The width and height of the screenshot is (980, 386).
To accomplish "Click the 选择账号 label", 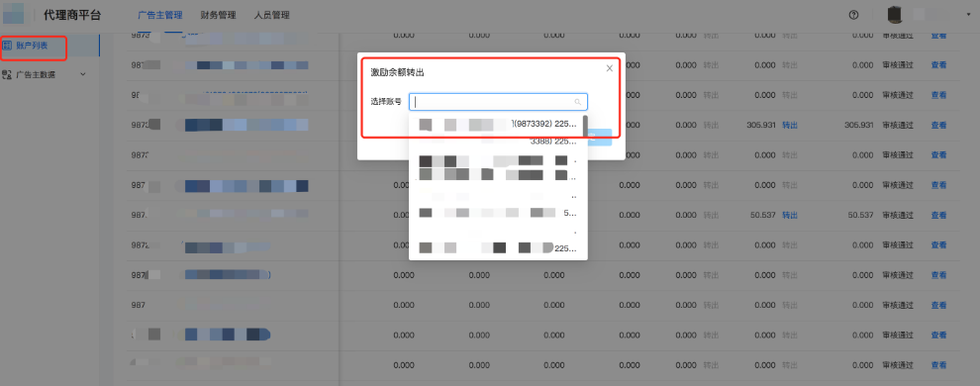I will pyautogui.click(x=386, y=101).
